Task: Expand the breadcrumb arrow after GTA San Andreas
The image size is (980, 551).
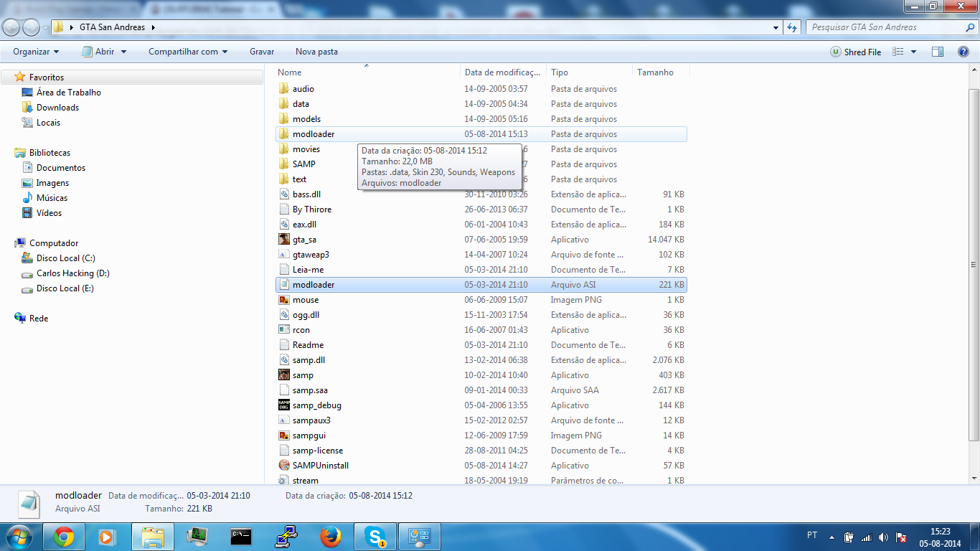Action: [154, 27]
